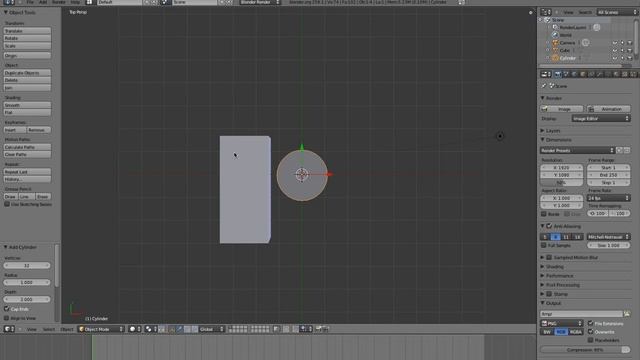Image resolution: width=640 pixels, height=360 pixels.
Task: Open the Render properties tab icon
Action: [558, 74]
